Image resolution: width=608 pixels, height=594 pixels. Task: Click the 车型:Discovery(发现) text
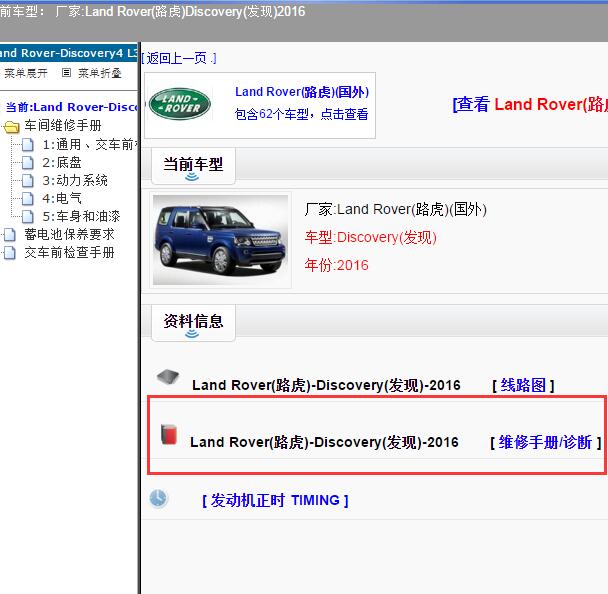coord(371,237)
